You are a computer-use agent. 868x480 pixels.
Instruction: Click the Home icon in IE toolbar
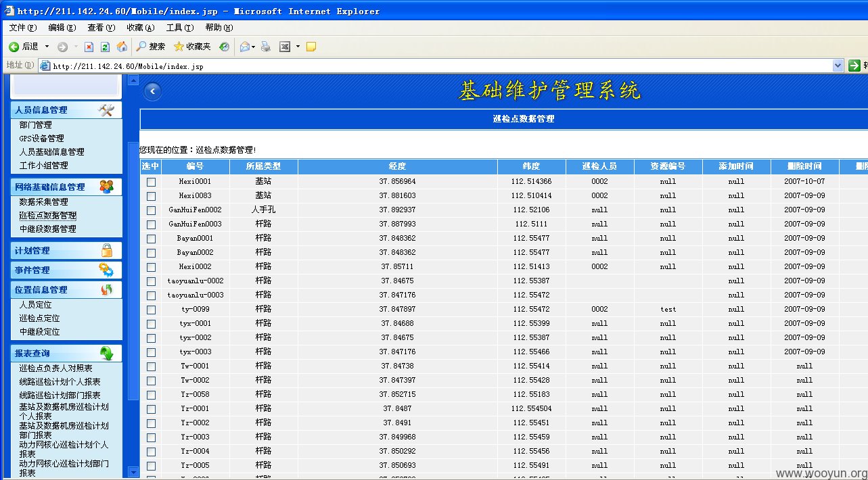(122, 47)
